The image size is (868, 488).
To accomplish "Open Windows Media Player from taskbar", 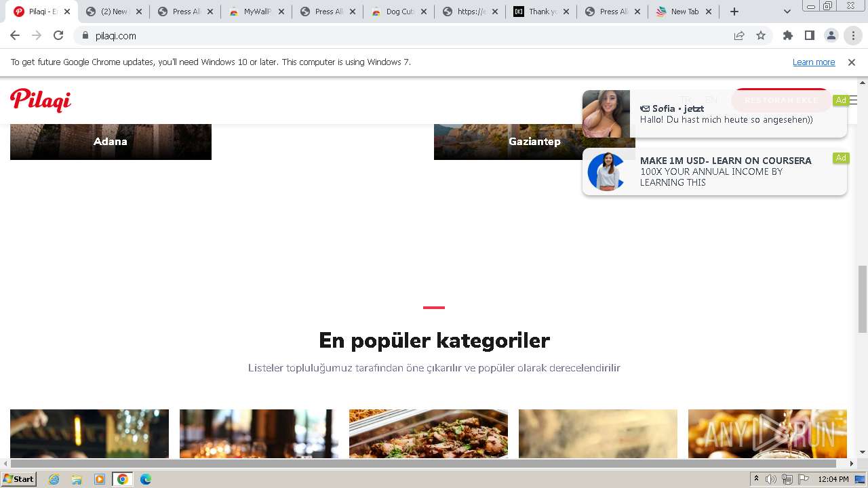I will point(100,479).
